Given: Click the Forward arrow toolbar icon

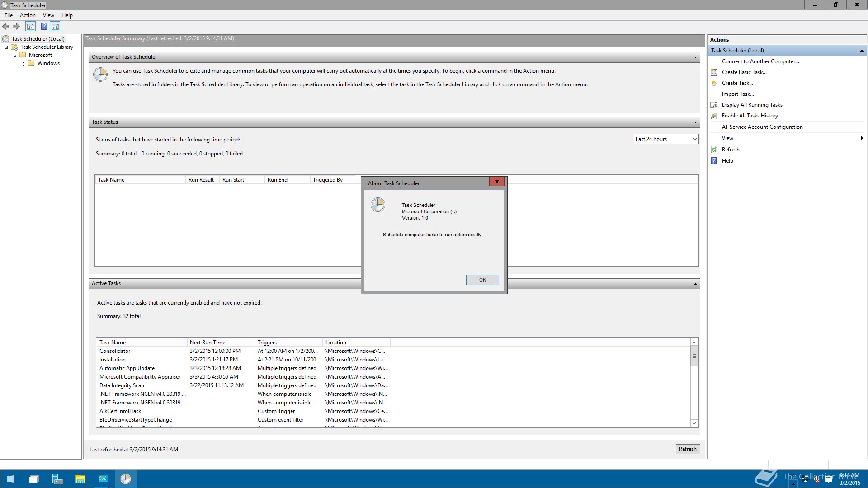Looking at the screenshot, I should tap(16, 27).
